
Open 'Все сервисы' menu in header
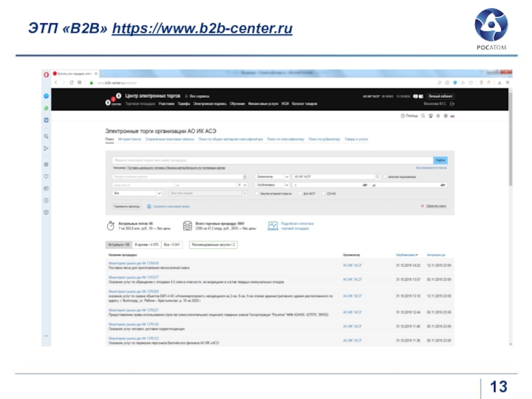point(197,96)
